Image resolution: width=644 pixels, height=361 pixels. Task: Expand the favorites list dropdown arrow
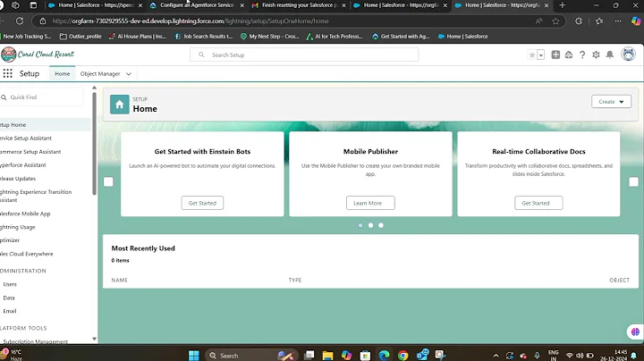541,55
